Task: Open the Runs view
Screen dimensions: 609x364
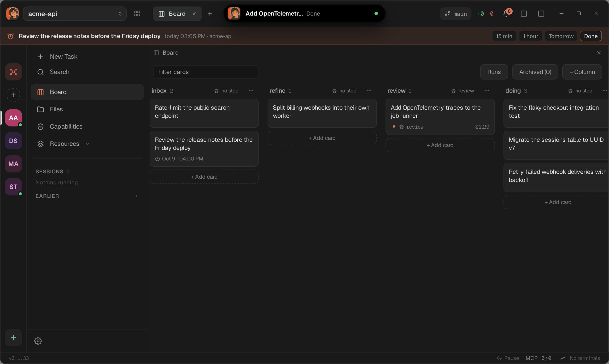Action: click(494, 72)
